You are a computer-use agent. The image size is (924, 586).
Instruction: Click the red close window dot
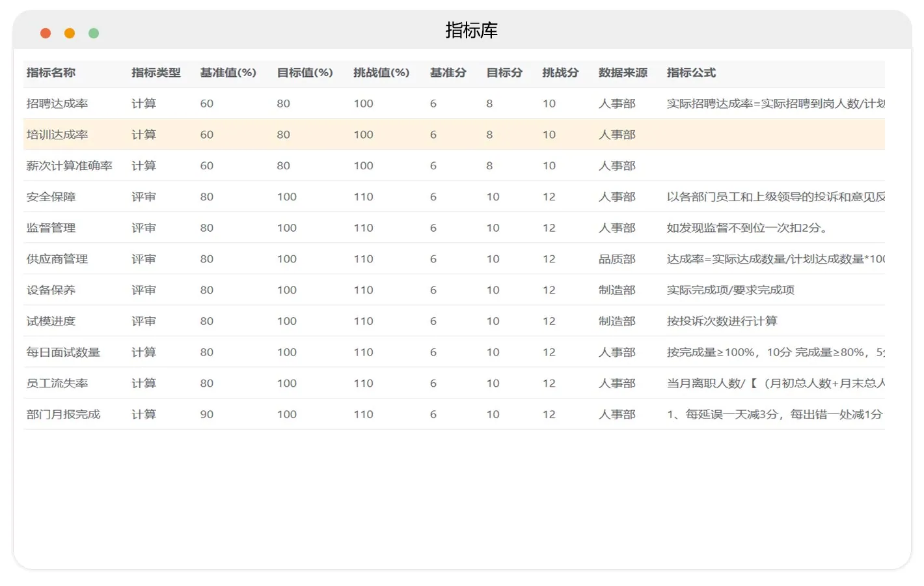[46, 33]
